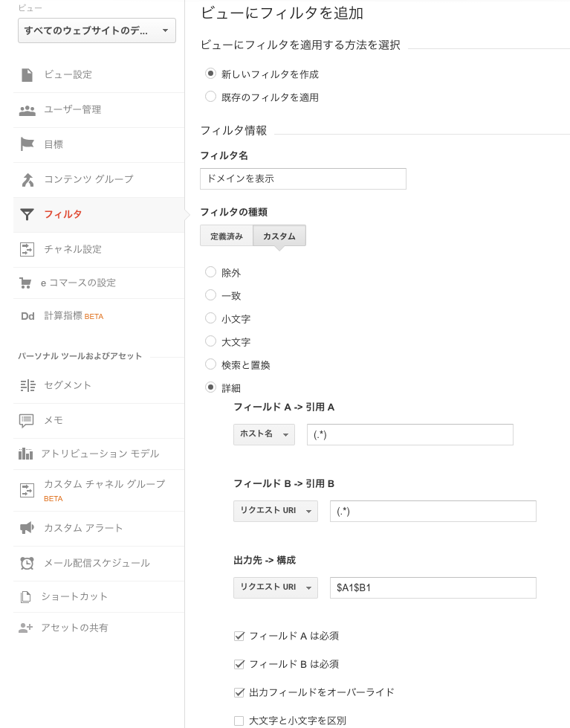Open セグメント in the sidebar
Image resolution: width=570 pixels, height=728 pixels.
(68, 385)
